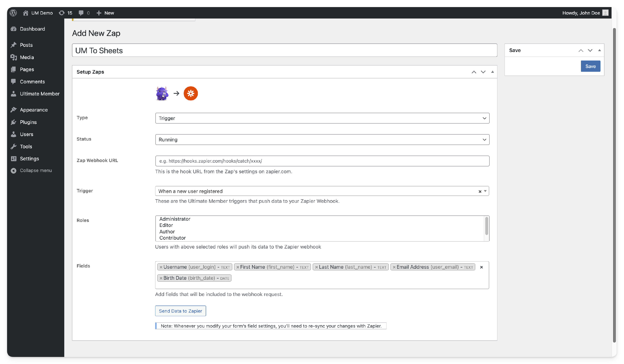
Task: Open the comments bubble in admin bar
Action: tap(84, 13)
